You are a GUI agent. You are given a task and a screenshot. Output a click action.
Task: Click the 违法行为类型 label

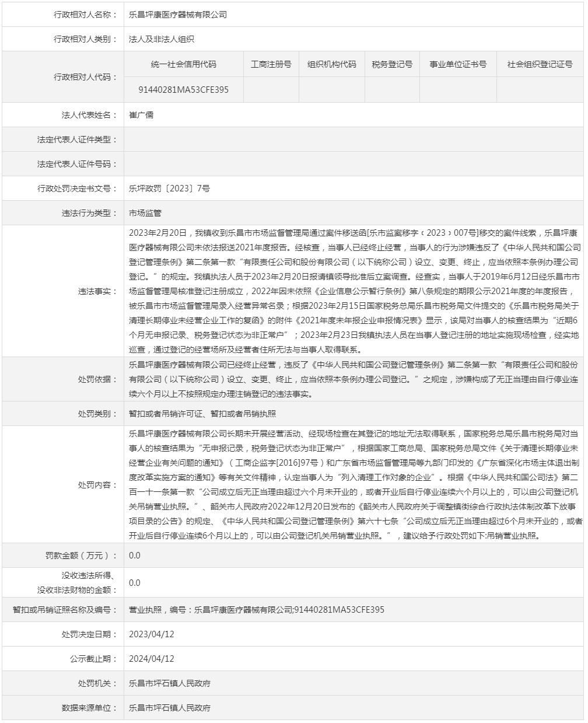[x=89, y=214]
